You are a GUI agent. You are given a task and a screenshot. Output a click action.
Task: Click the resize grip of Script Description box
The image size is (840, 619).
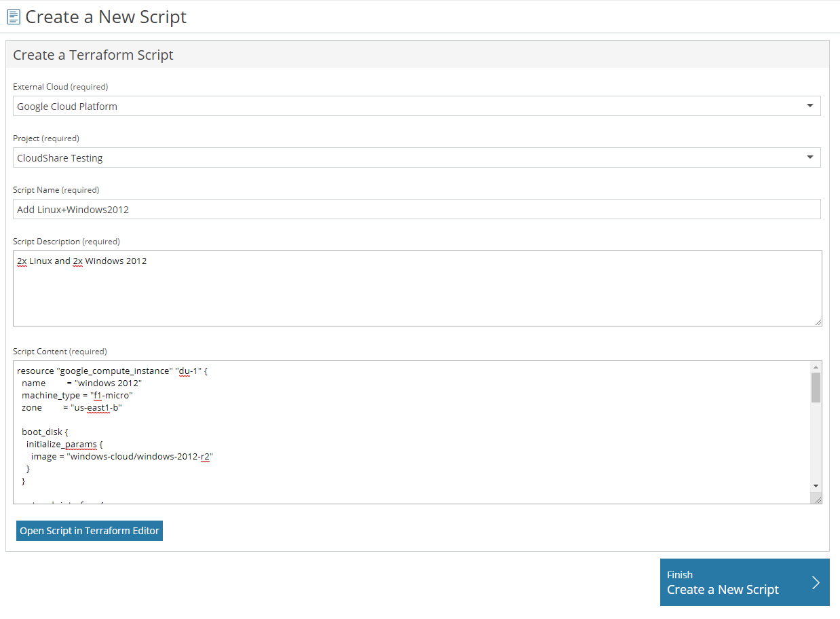(x=818, y=322)
